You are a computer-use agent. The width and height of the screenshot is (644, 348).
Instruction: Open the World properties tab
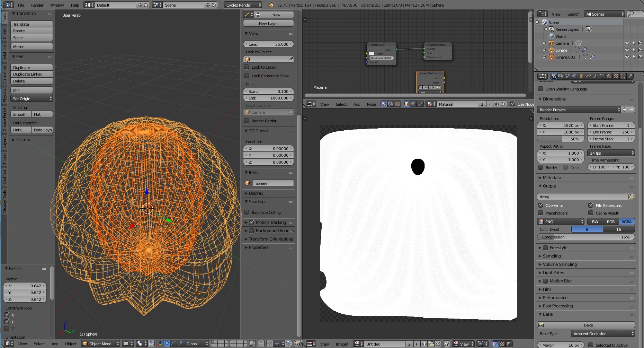point(574,77)
